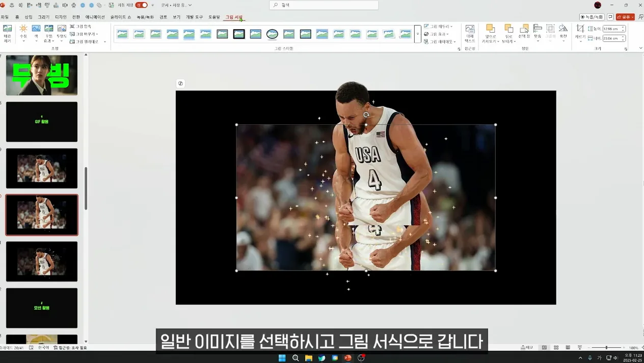The width and height of the screenshot is (644, 363).
Task: Open 그림 효과 (Picture Effects) dropdown
Action: click(437, 34)
